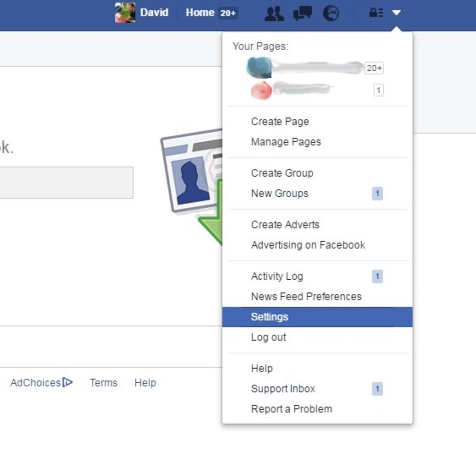Open Settings from the menu
This screenshot has height=476, width=476.
coord(317,317)
